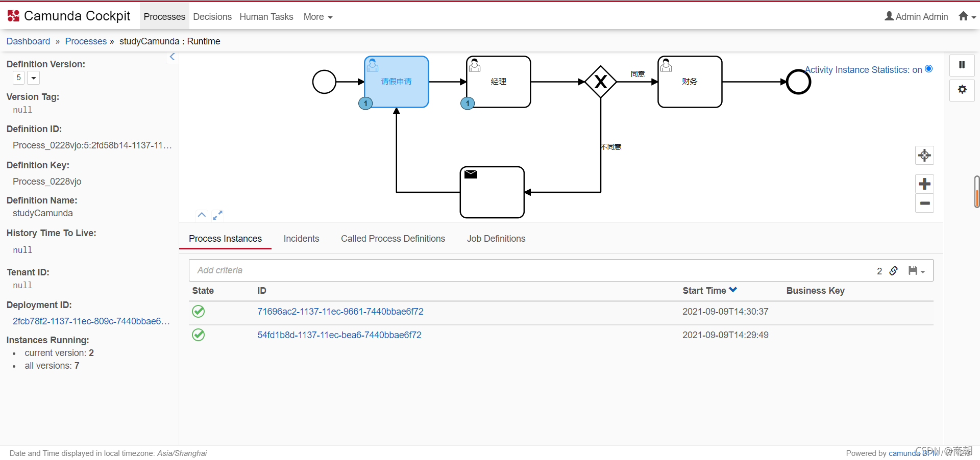
Task: Click the 不同意 sequence flow label
Action: 611,147
